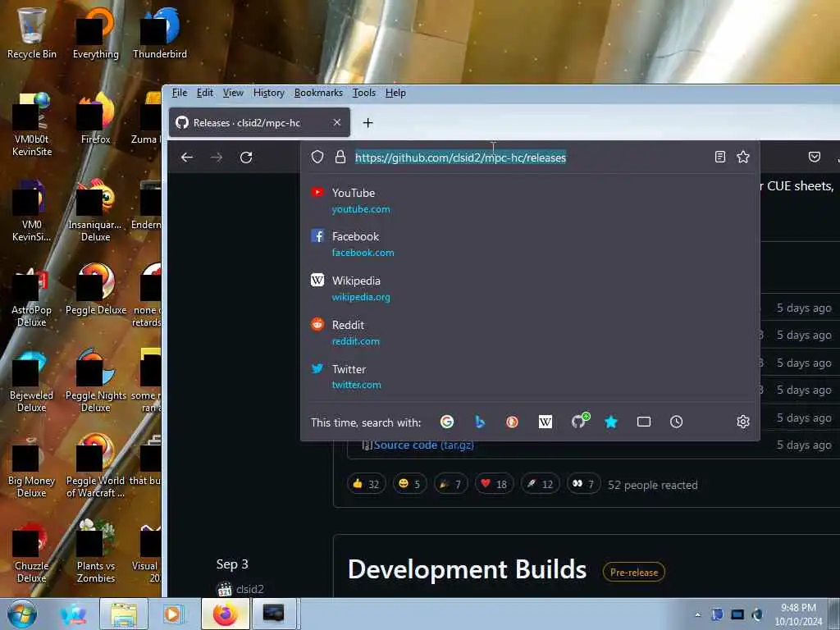Click the forward navigation arrow
This screenshot has width=840, height=630.
(x=217, y=157)
